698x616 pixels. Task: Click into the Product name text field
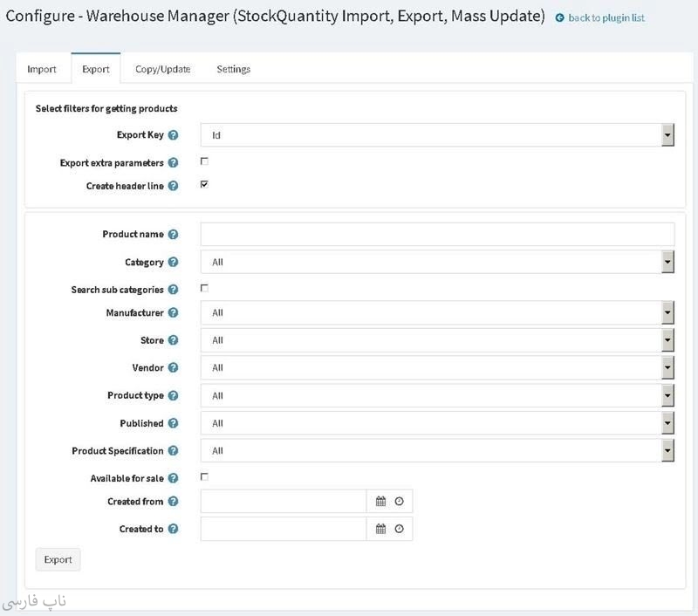click(436, 235)
